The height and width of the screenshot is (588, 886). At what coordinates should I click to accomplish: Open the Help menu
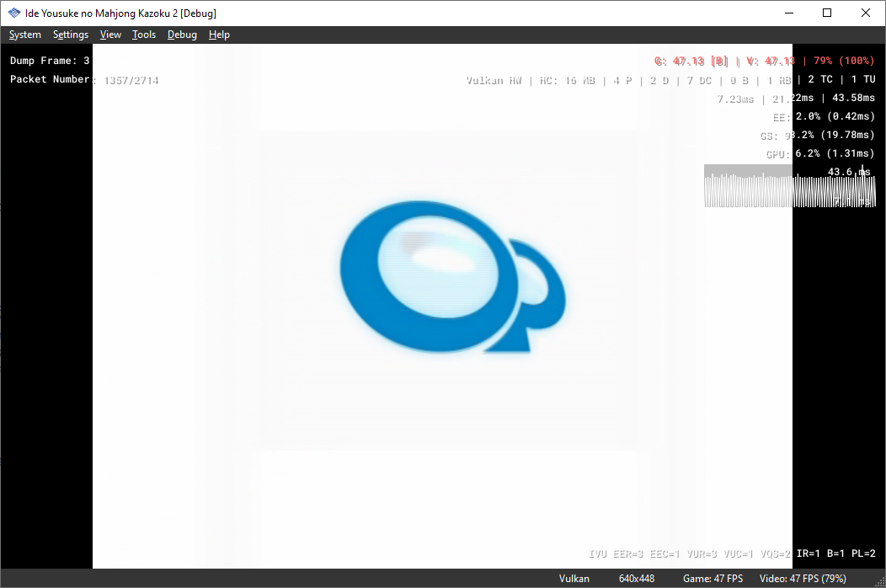coord(219,35)
